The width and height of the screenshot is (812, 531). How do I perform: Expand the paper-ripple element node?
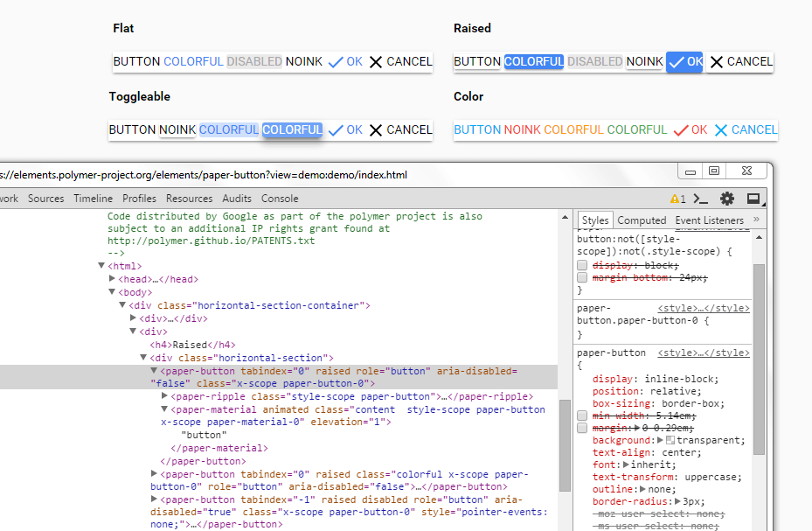click(x=165, y=396)
